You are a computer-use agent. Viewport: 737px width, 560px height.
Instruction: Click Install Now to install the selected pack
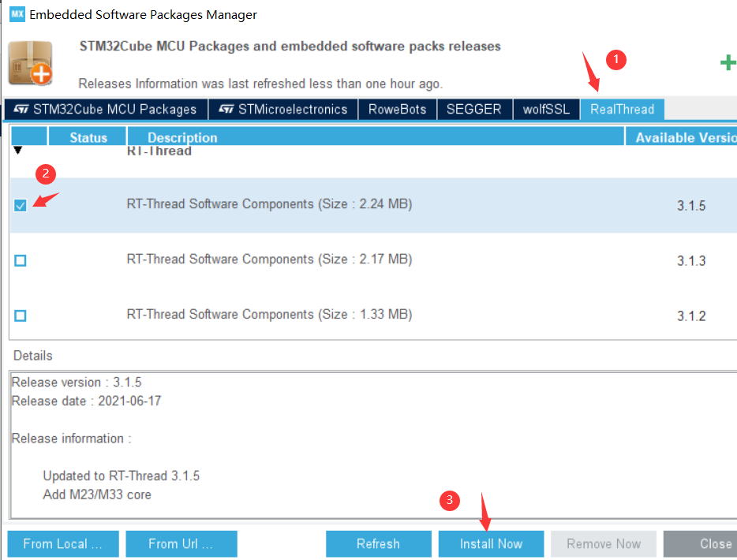491,543
